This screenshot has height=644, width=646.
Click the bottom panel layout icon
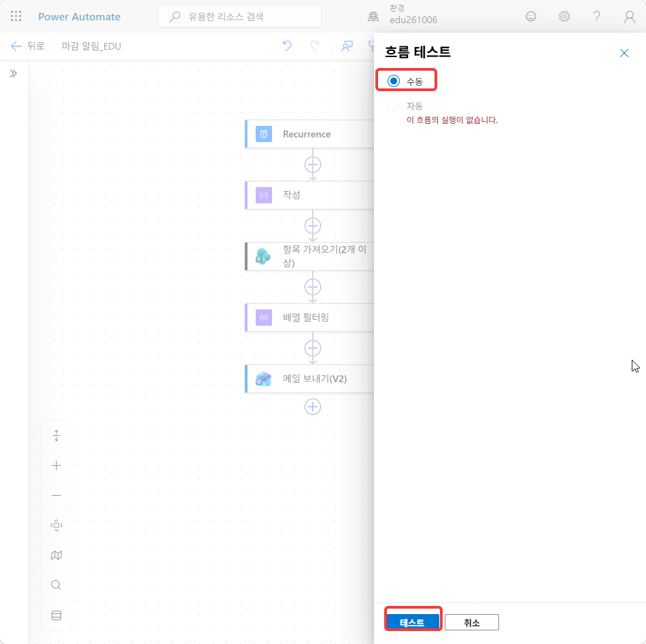tap(56, 615)
